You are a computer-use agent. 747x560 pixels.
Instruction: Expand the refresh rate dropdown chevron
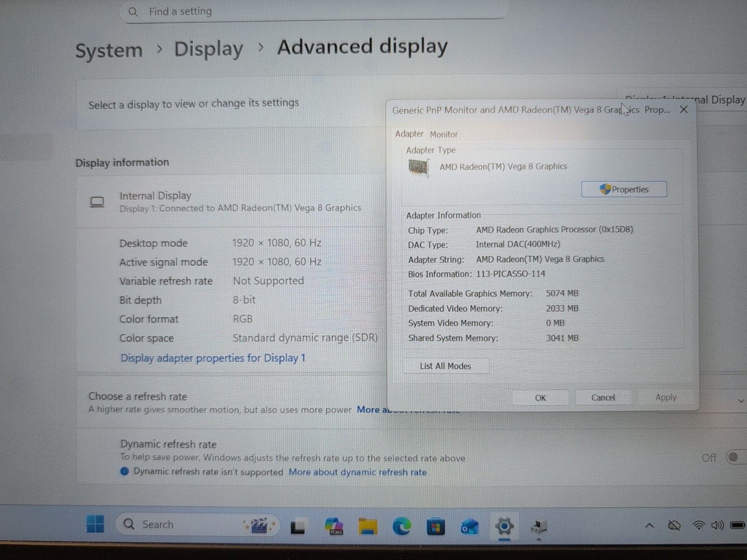[x=741, y=401]
